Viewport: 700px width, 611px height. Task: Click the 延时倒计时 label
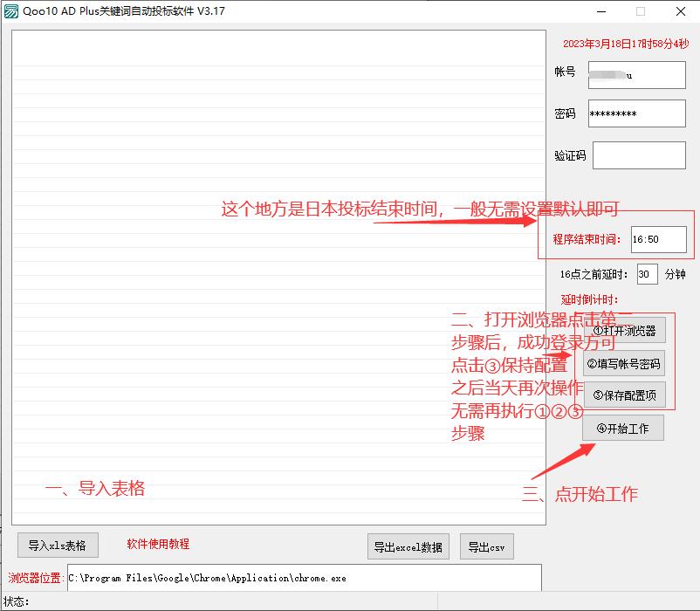click(589, 299)
